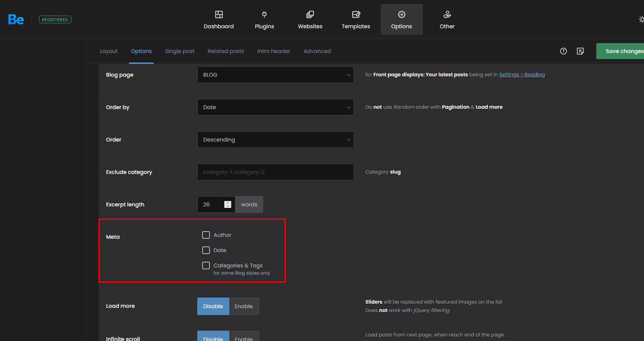Switch to the Related posts tab

[x=226, y=51]
